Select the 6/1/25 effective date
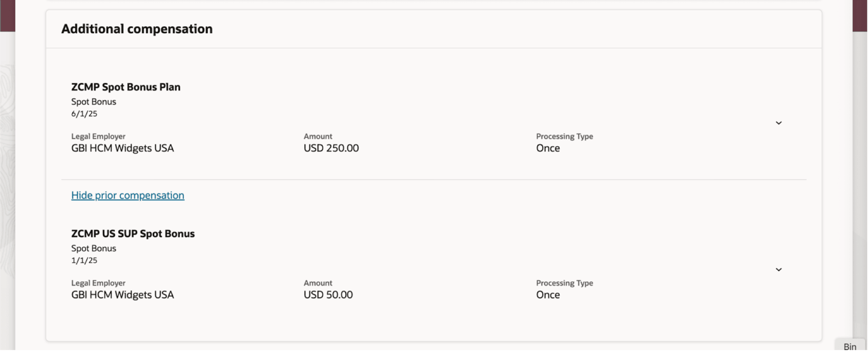Screen dimensions: 868x351 coord(84,113)
